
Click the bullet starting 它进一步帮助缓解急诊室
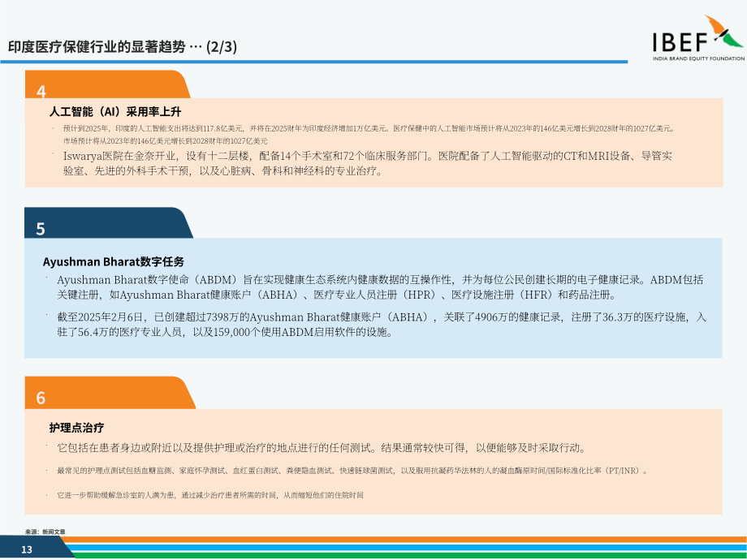tap(210, 495)
